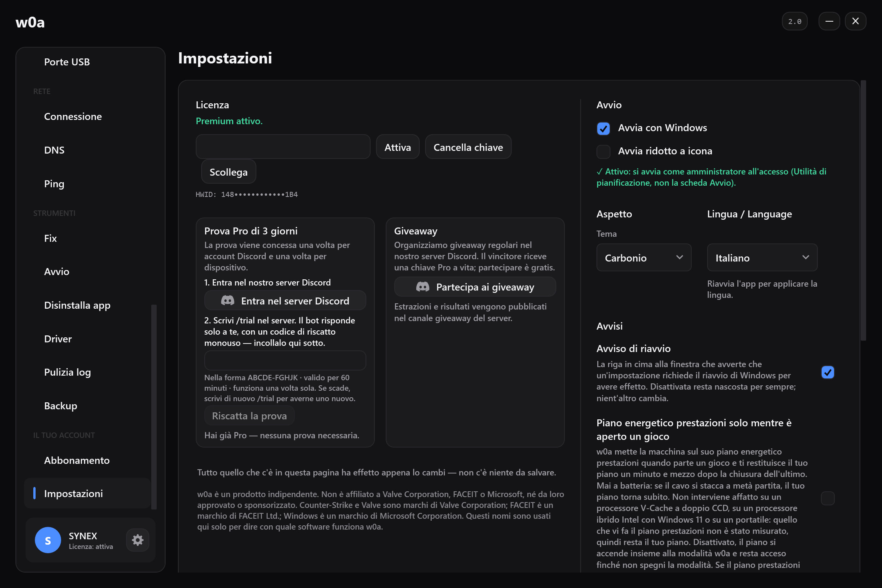Click into the license key input field
Viewport: 882px width, 588px height.
pyautogui.click(x=283, y=147)
